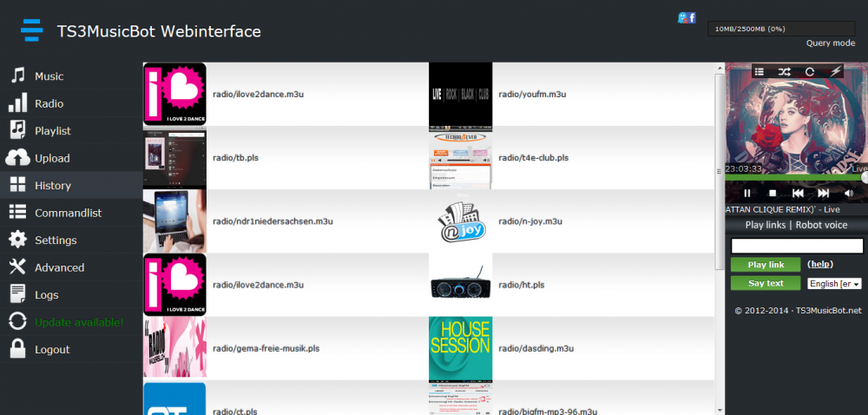Screen dimensions: 868x415
Task: Click the Logs document icon
Action: click(x=17, y=293)
